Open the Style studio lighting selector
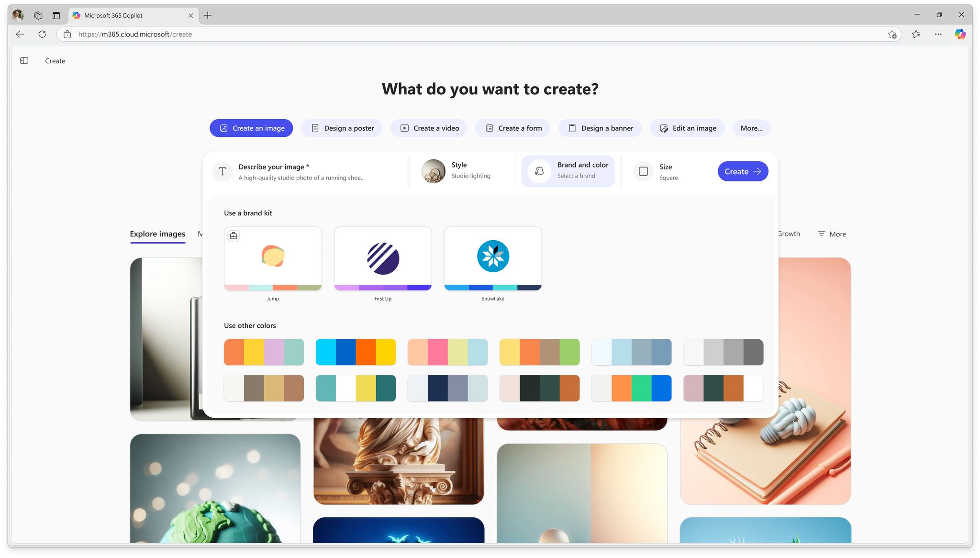980x558 pixels. pos(461,171)
